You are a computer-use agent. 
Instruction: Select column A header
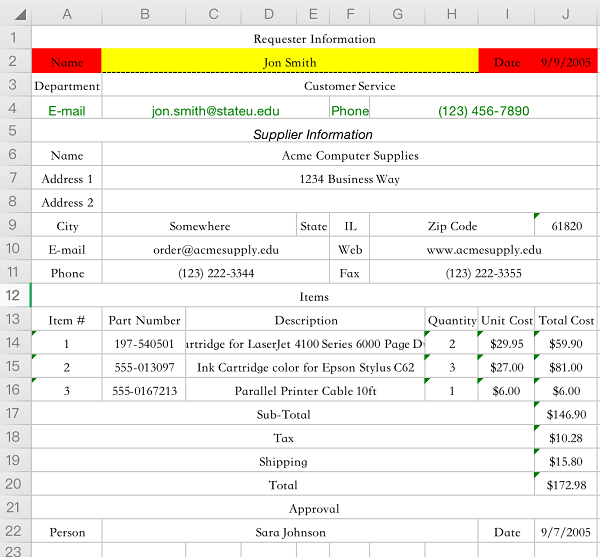click(67, 14)
